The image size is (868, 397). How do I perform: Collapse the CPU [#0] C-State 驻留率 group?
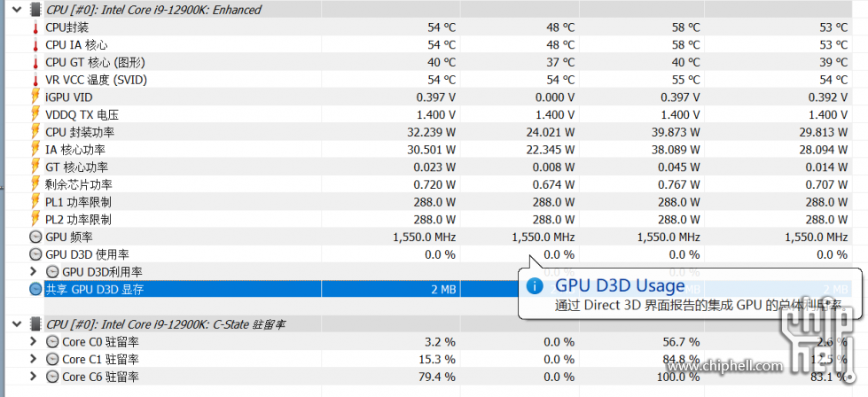[x=17, y=324]
